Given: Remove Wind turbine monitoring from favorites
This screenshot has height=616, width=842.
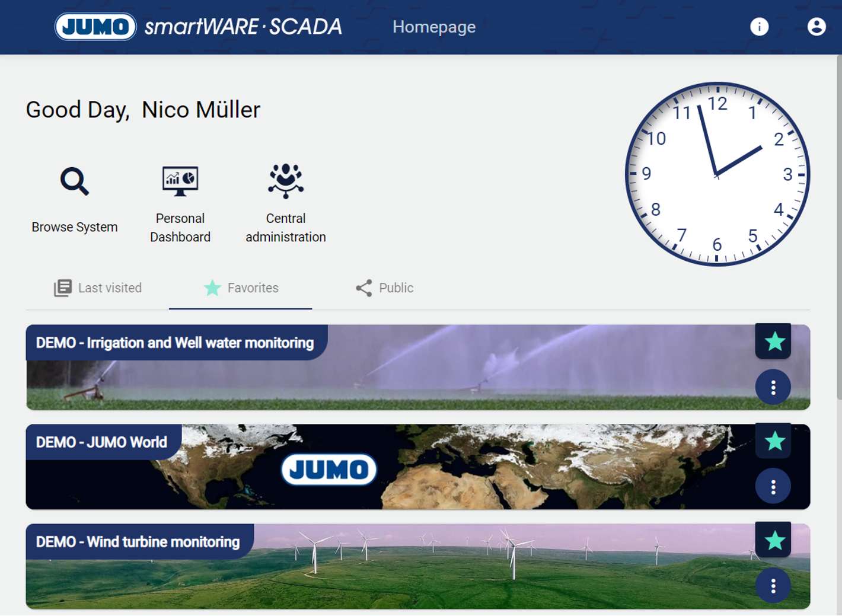Looking at the screenshot, I should click(x=773, y=540).
